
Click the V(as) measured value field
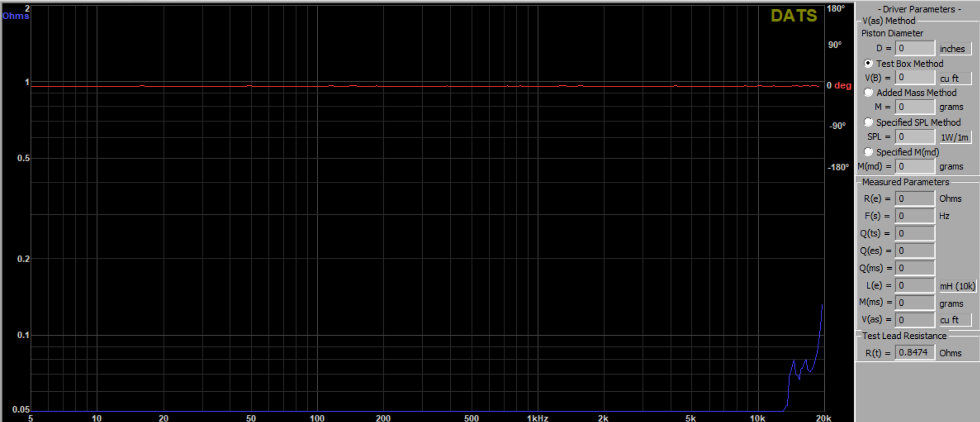pyautogui.click(x=914, y=320)
